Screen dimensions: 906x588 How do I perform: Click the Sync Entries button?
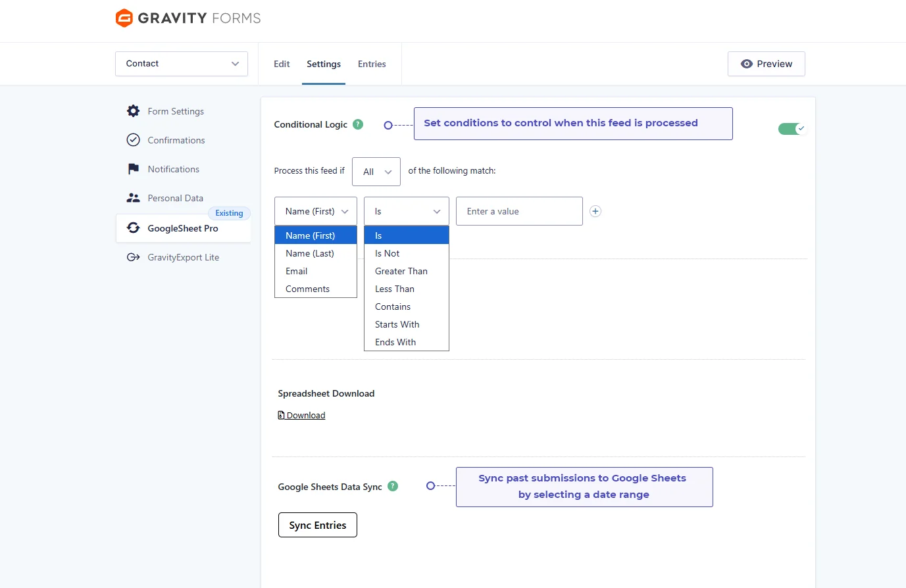click(x=318, y=525)
